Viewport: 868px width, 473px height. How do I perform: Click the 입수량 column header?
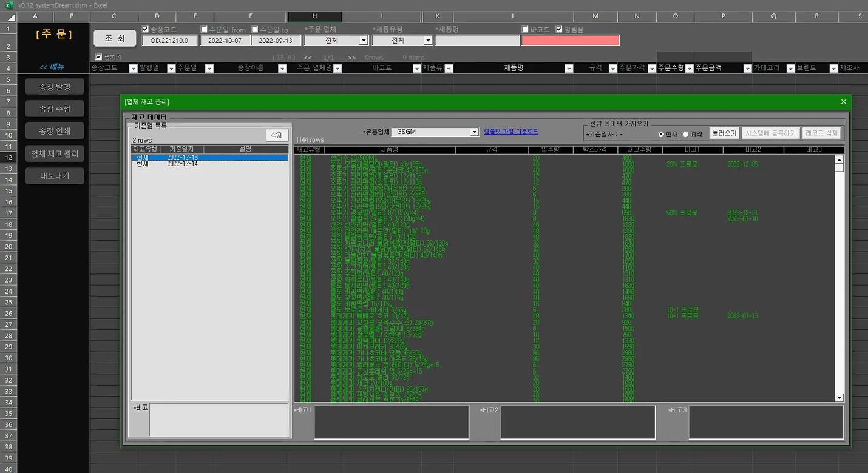551,149
